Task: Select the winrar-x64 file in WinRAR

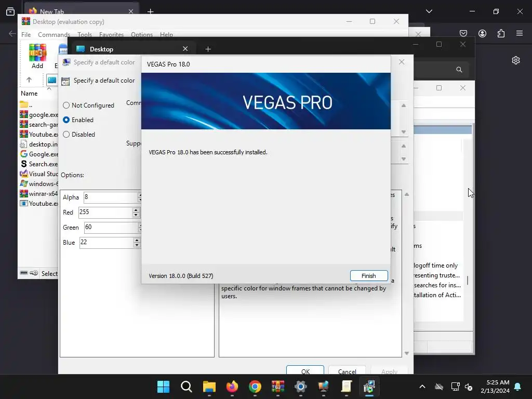Action: [x=38, y=193]
